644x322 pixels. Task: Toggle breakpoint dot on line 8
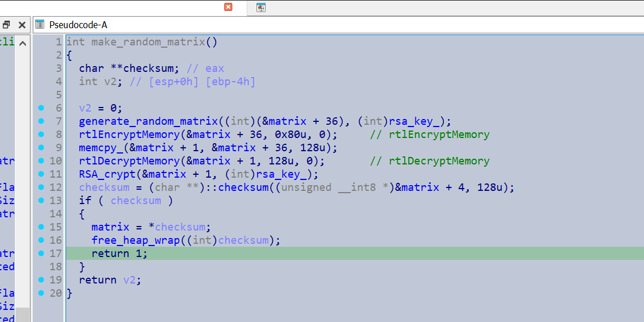[x=41, y=135]
